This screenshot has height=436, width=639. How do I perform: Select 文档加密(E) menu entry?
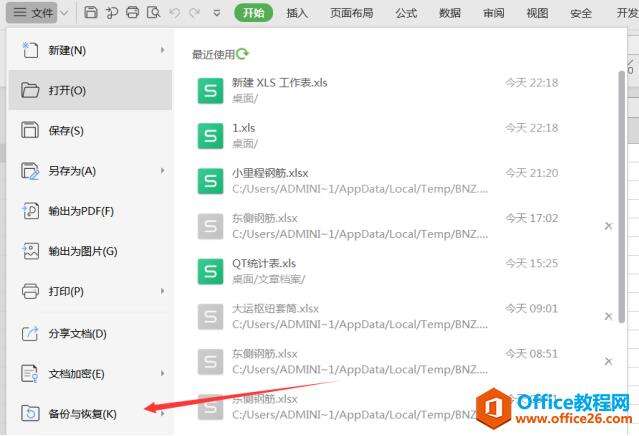tap(90, 374)
